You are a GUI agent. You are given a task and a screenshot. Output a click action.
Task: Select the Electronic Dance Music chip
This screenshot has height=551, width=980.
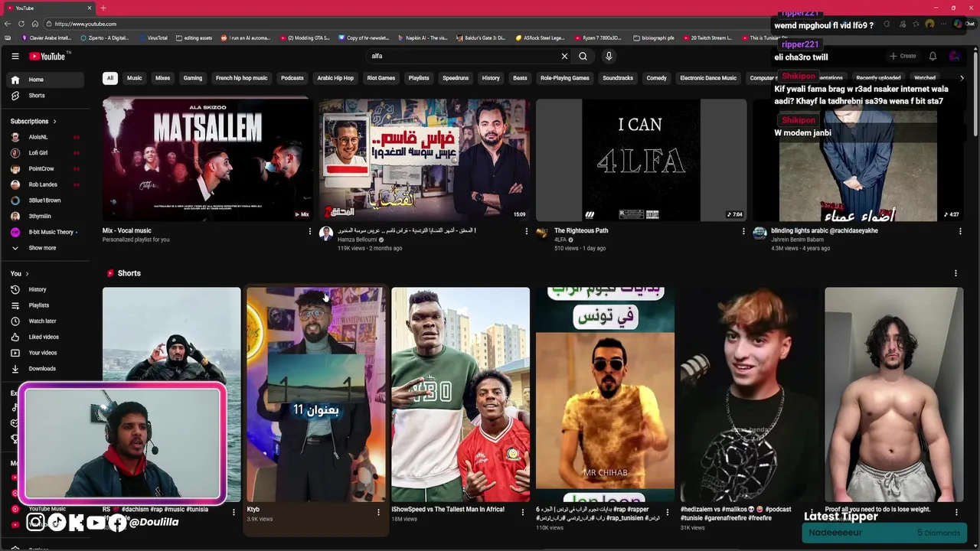tap(708, 78)
